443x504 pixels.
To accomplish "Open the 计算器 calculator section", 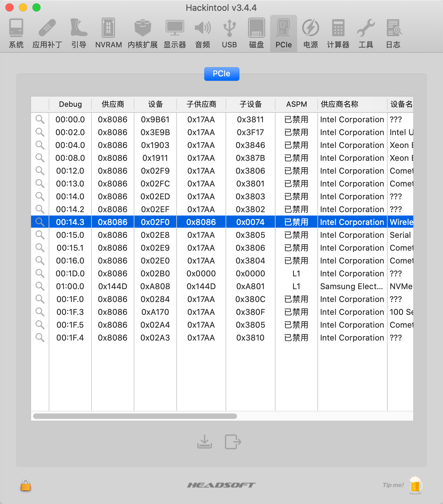I will [338, 33].
